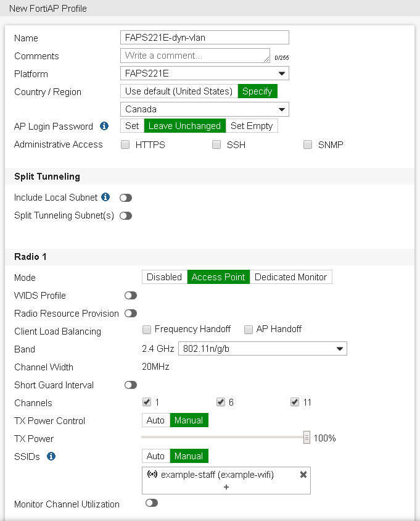Switch Radio 1 mode to Dedicated Monitor
The height and width of the screenshot is (521, 420).
pos(290,277)
